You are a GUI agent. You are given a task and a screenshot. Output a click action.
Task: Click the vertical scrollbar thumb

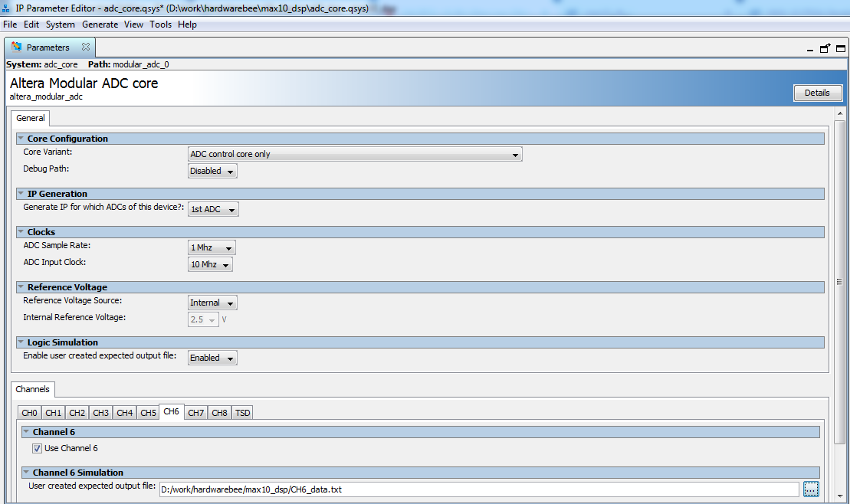point(840,282)
